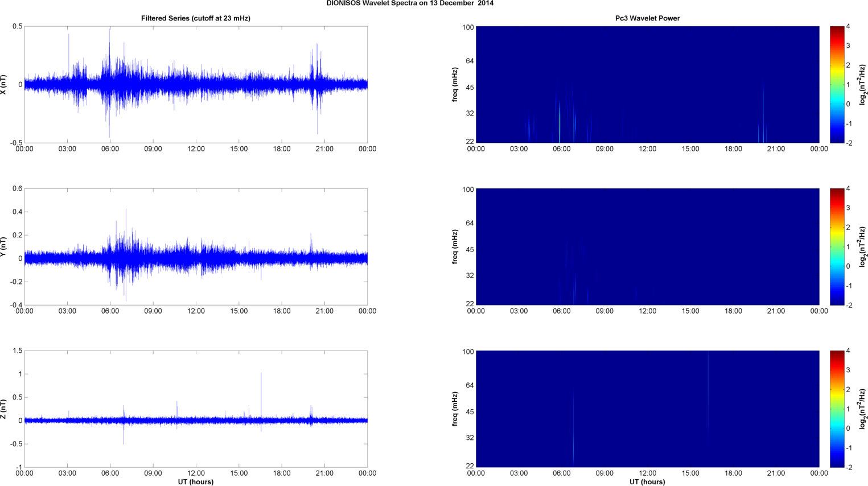Viewport: 868px width, 486px height.
Task: Click the '-0.4' tick on the Y plot axis
Action: (x=15, y=305)
